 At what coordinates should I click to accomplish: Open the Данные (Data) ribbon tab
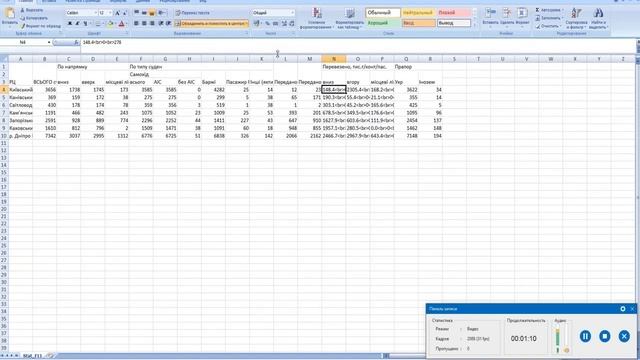[x=143, y=1]
